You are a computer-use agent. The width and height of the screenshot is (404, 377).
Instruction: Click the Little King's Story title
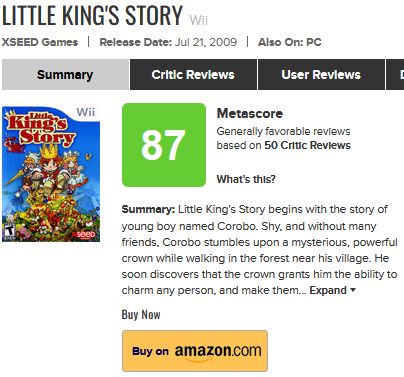[x=92, y=15]
